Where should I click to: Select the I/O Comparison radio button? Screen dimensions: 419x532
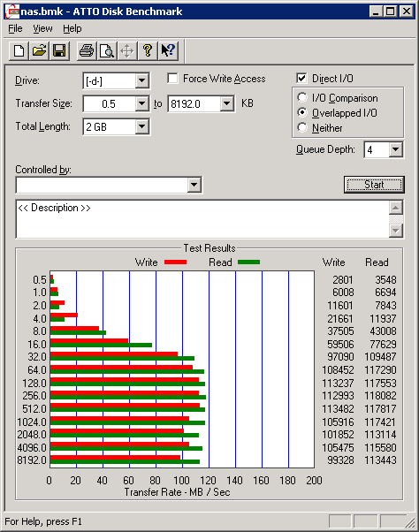click(302, 98)
